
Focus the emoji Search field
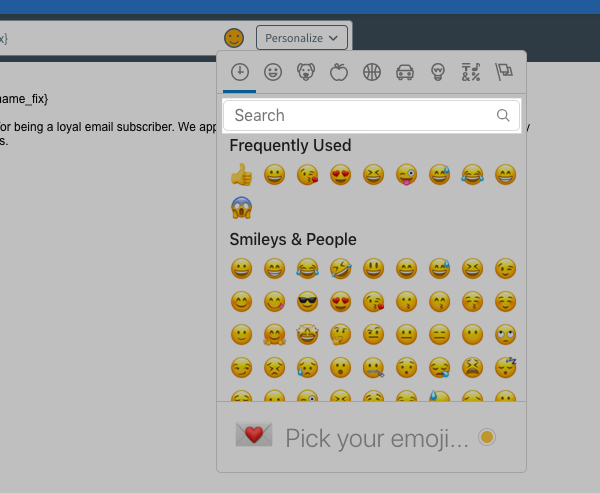click(x=372, y=115)
